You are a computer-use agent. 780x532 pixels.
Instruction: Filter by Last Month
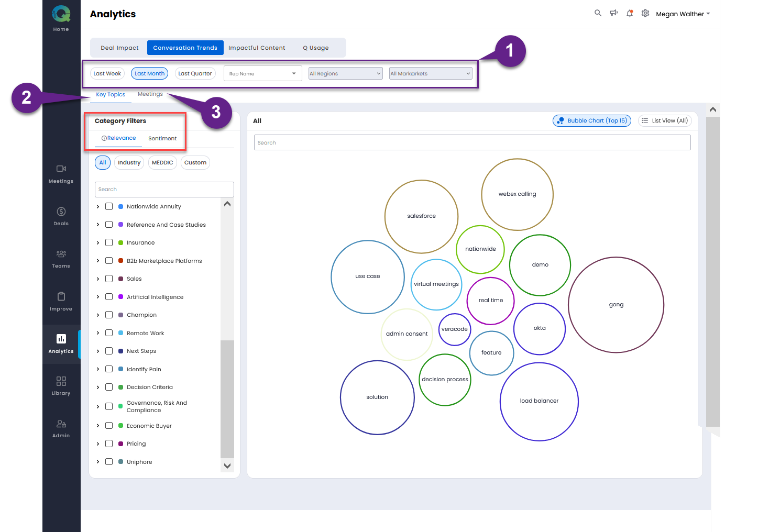pyautogui.click(x=149, y=73)
